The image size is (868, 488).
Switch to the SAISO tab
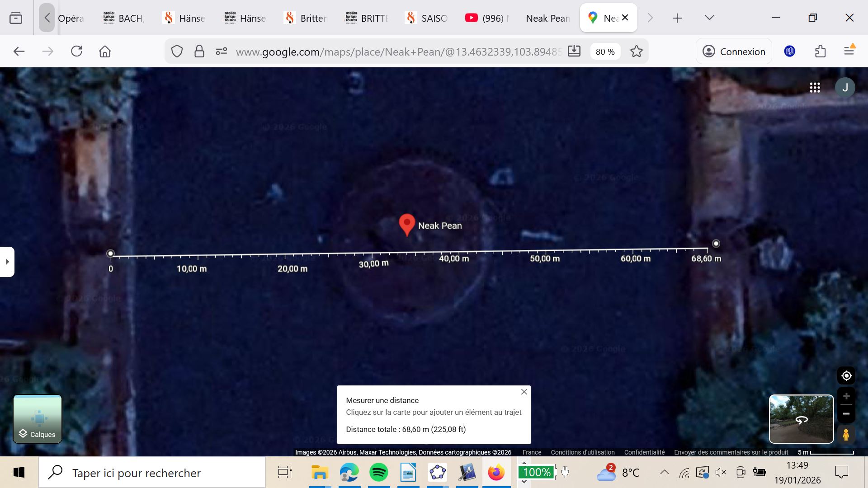tap(426, 18)
